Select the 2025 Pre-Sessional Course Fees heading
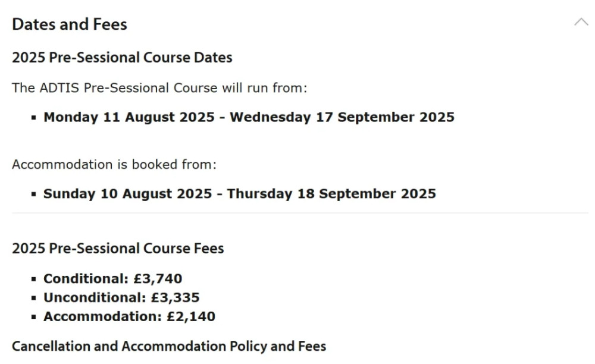The width and height of the screenshot is (595, 364). [x=118, y=249]
